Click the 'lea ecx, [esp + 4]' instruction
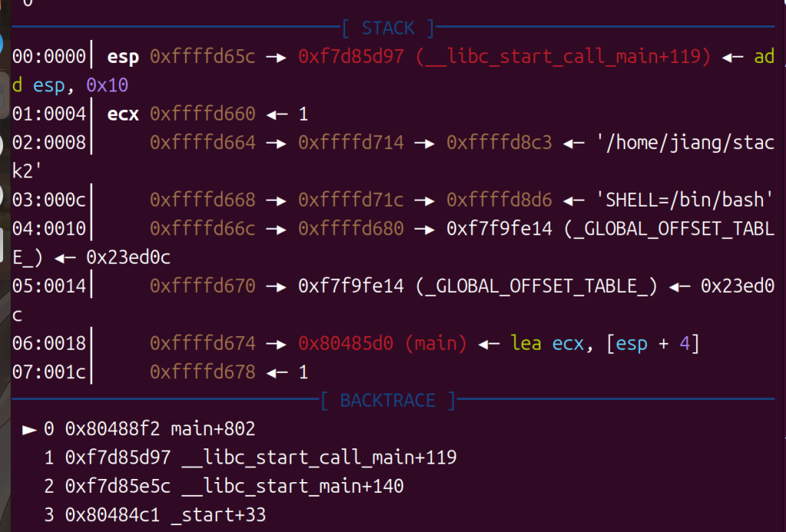This screenshot has width=786, height=532. pos(606,344)
